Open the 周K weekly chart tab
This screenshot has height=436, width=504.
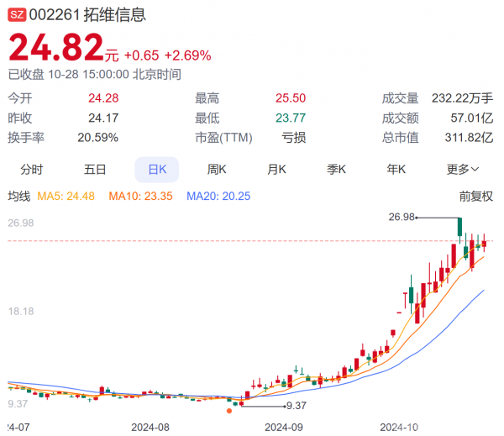[x=217, y=170]
